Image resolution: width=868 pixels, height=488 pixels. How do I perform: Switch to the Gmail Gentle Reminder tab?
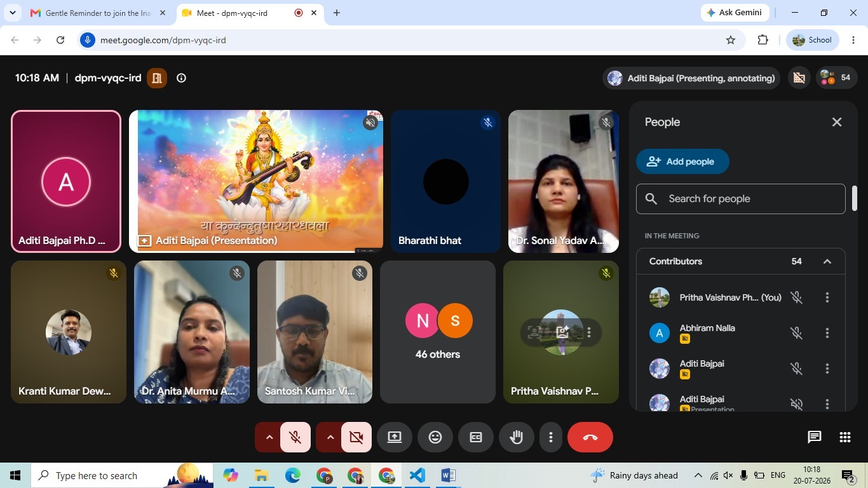point(98,13)
